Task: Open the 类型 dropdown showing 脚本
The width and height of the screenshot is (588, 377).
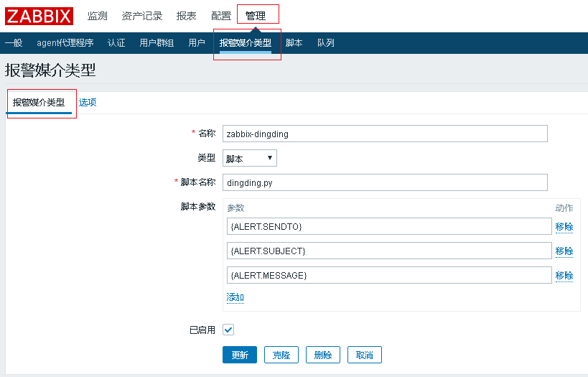Action: 249,158
